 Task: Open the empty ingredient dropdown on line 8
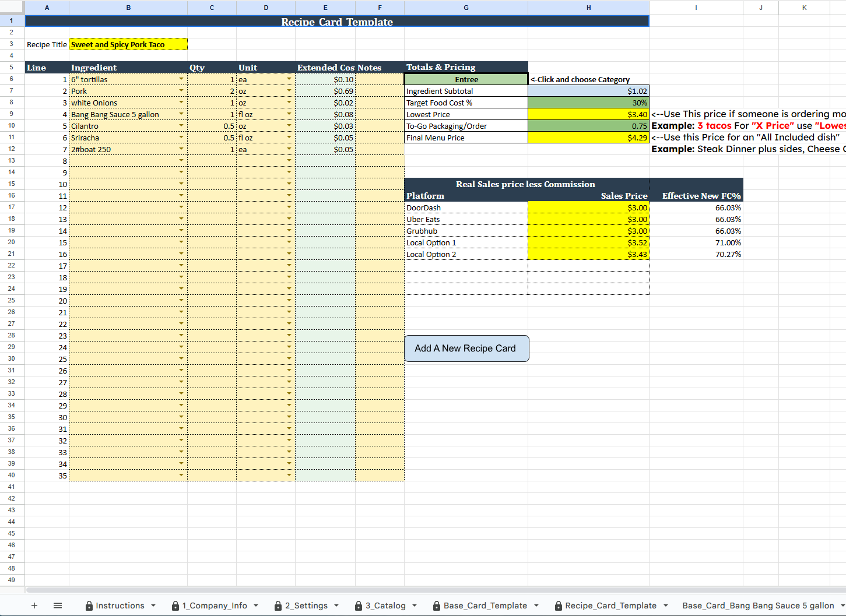(x=181, y=161)
